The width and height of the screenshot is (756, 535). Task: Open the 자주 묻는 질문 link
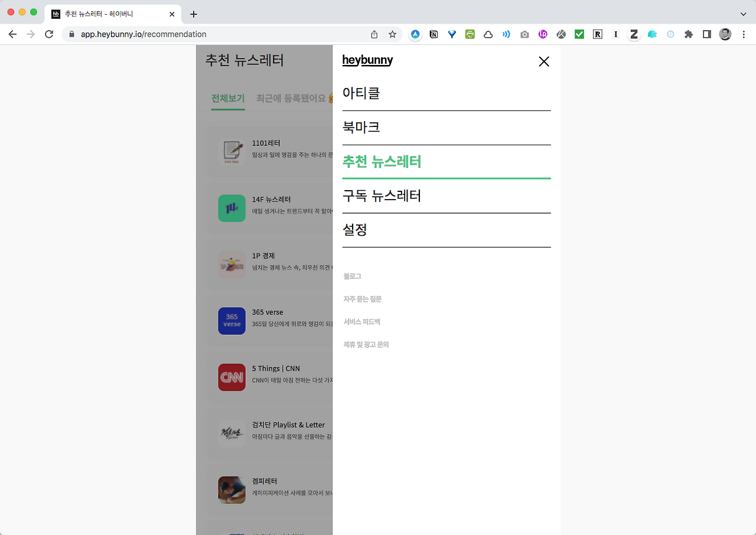(x=363, y=299)
